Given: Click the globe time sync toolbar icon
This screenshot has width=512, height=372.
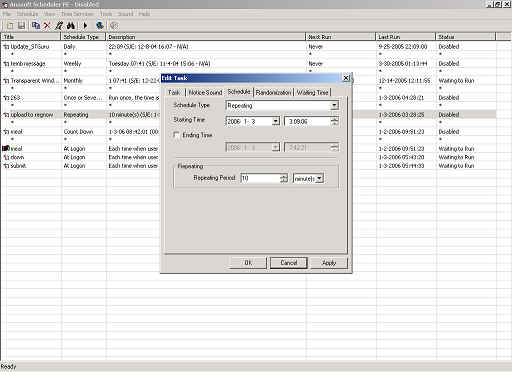Looking at the screenshot, I should pos(99,25).
